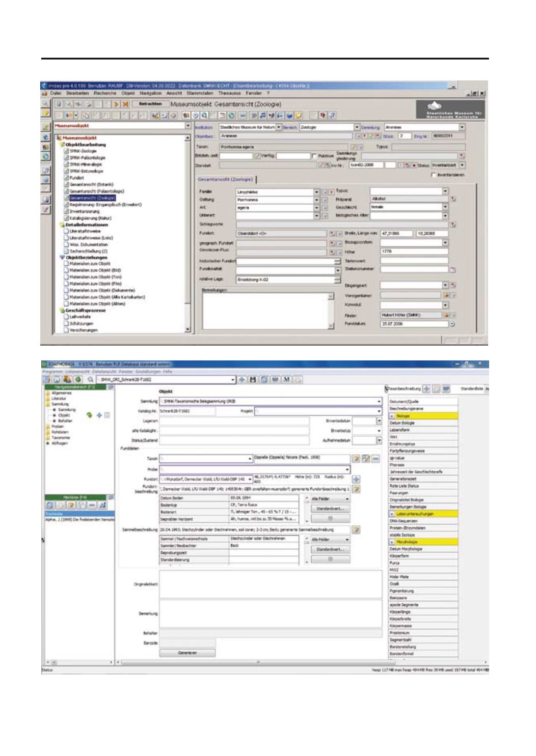Viewport: 536px width, 756px height.
Task: Open the Edaphobase Listenansicht menu
Action: pos(78,372)
